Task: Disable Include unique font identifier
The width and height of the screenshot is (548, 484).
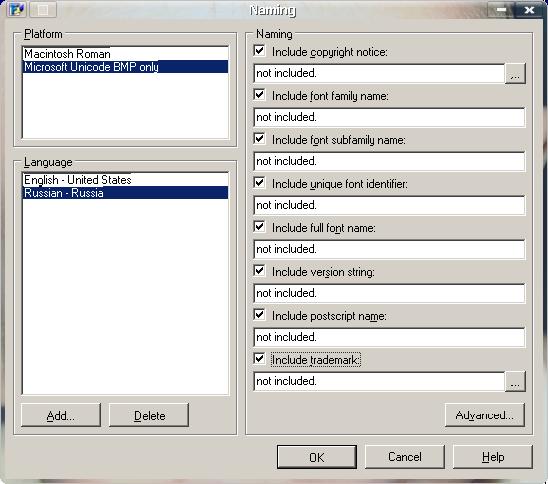Action: click(x=259, y=183)
